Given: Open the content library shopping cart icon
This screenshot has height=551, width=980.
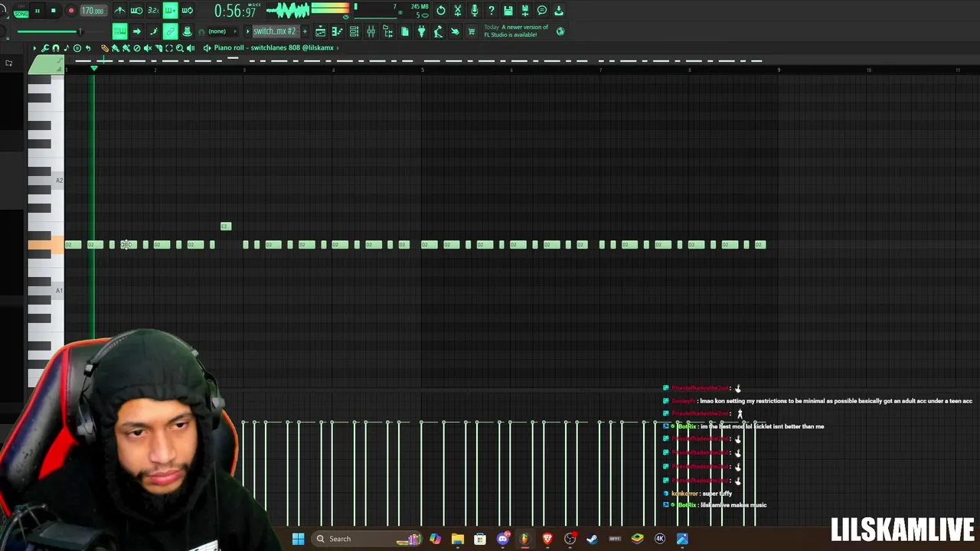Looking at the screenshot, I should tap(472, 31).
